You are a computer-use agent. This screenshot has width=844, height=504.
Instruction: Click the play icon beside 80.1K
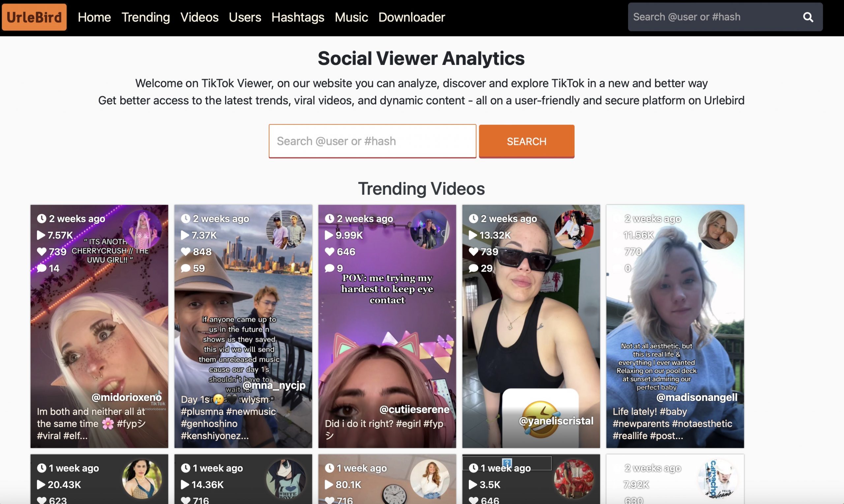(329, 485)
